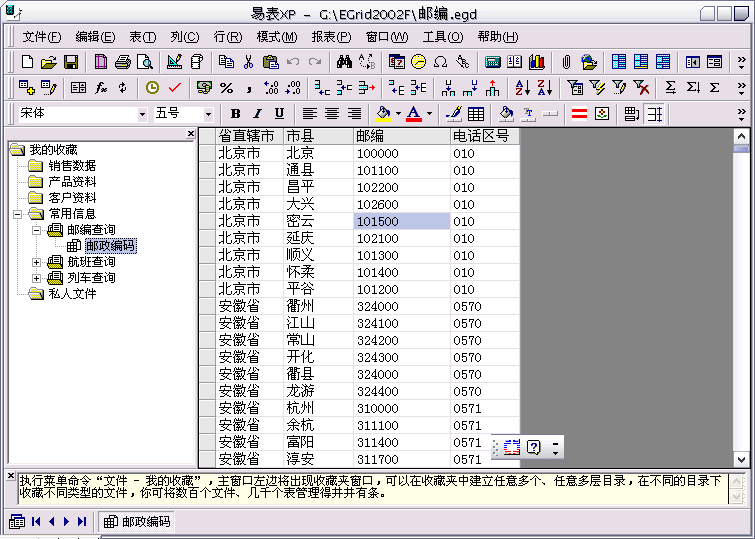Viewport: 755px width, 539px height.
Task: Go to the previous record button
Action: pos(52,522)
